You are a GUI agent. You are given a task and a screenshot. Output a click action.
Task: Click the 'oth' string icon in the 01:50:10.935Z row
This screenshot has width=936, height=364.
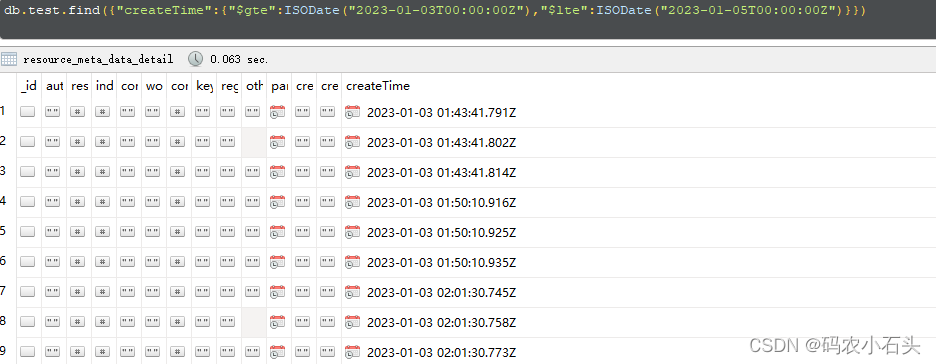(x=253, y=262)
